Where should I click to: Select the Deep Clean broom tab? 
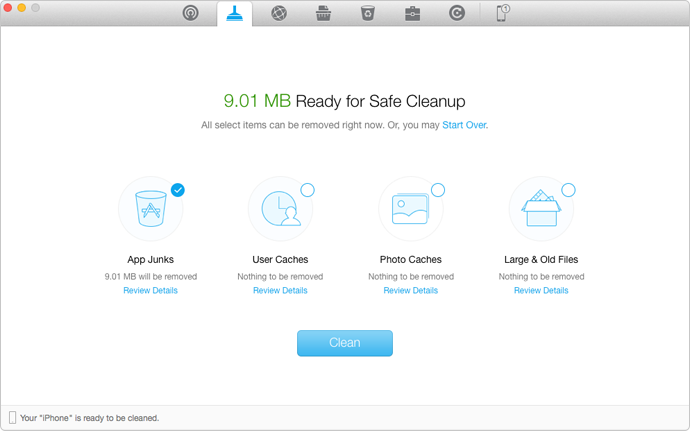pos(235,13)
